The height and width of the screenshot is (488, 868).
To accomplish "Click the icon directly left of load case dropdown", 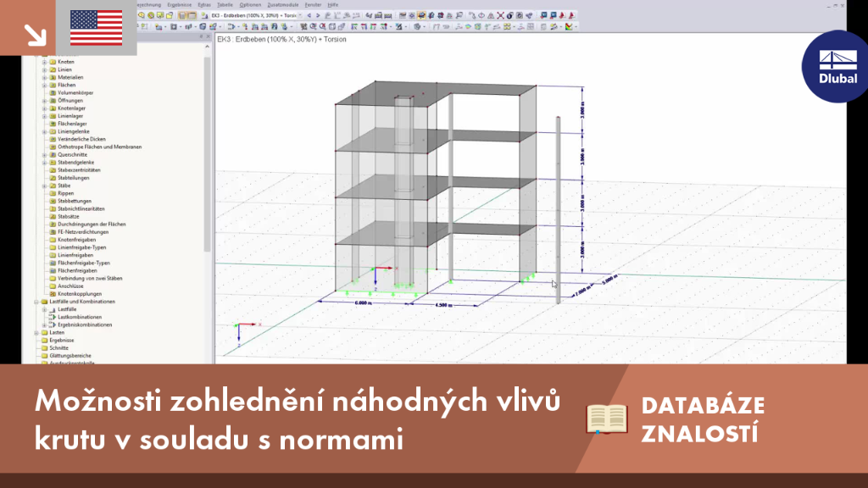I will point(204,15).
